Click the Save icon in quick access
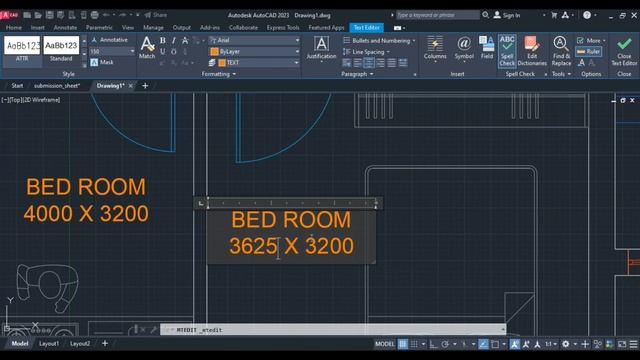The width and height of the screenshot is (640, 360). 49,15
